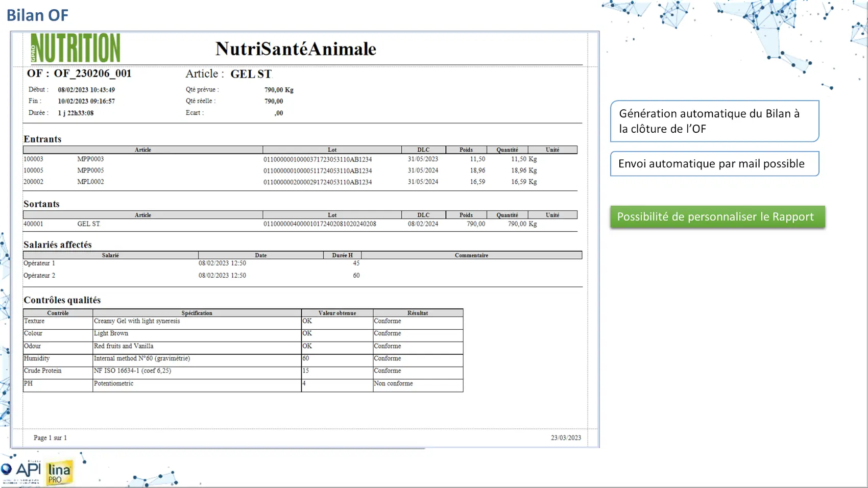Screen dimensions: 868x488
Task: Click the 'Sortants' section heading
Action: tap(41, 204)
